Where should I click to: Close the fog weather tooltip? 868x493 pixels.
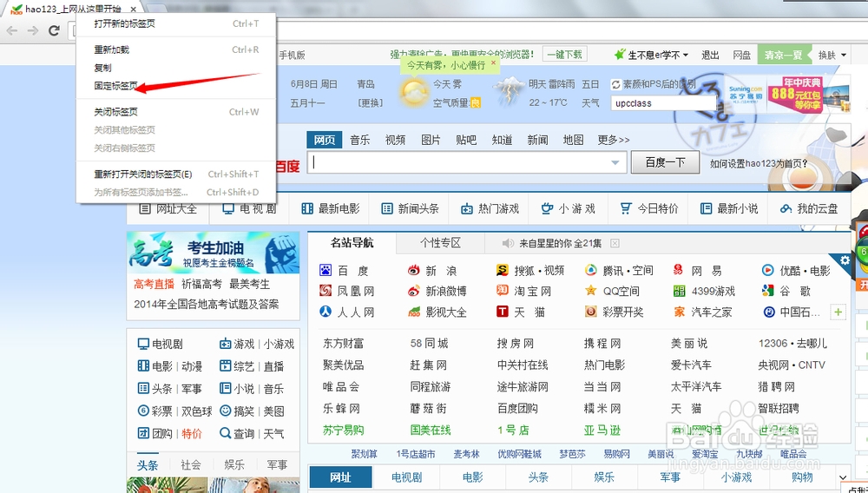click(493, 63)
